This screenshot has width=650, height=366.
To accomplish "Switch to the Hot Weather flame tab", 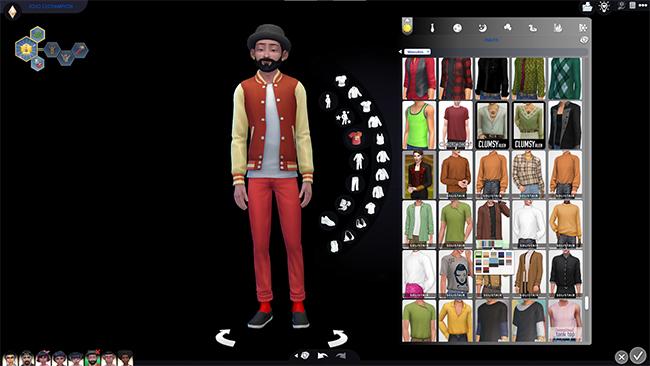I will pyautogui.click(x=558, y=28).
